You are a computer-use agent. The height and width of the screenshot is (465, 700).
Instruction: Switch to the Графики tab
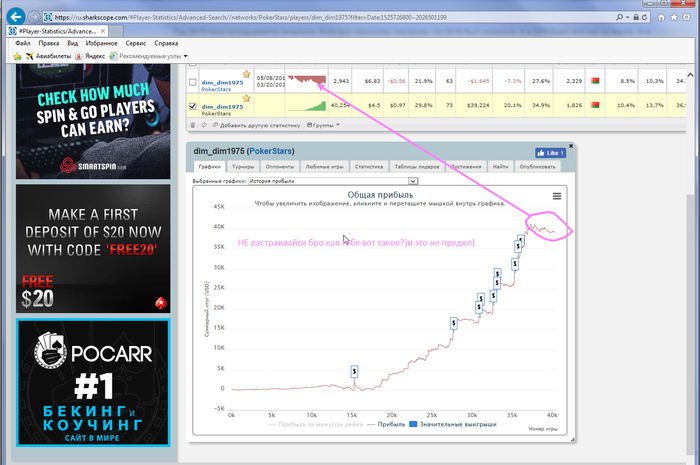209,166
